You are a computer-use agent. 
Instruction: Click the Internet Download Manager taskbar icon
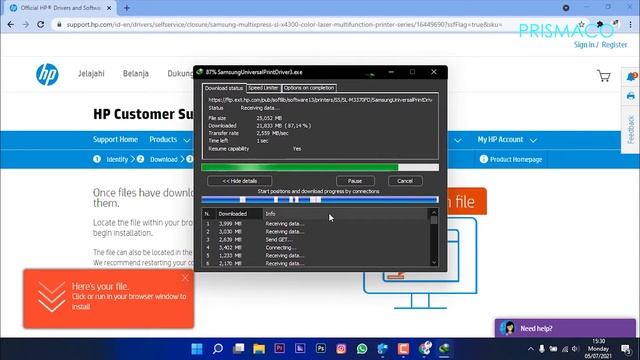click(x=444, y=349)
